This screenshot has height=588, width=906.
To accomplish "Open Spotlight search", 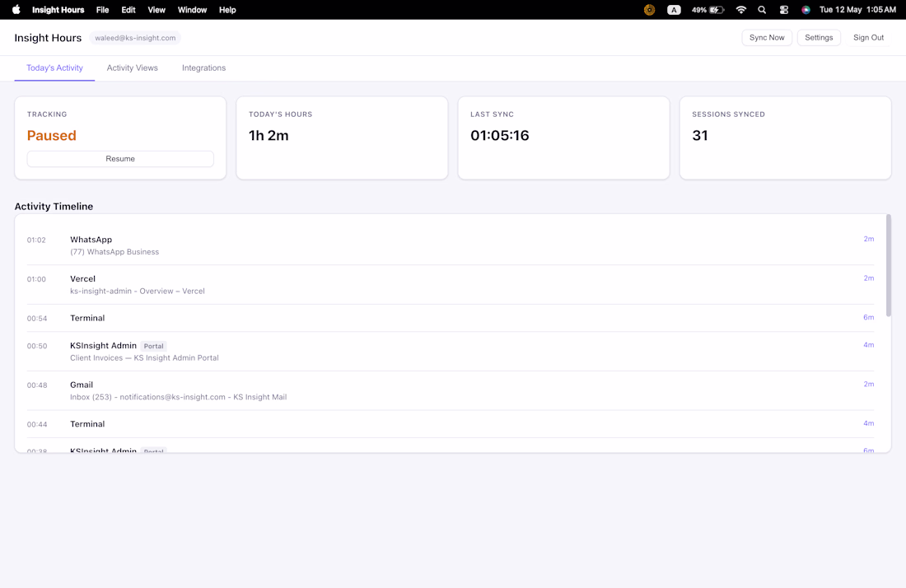I will click(762, 10).
